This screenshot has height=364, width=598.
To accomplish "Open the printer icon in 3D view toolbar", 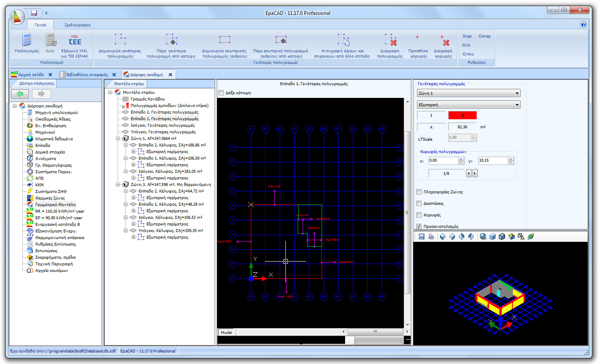I will click(430, 236).
